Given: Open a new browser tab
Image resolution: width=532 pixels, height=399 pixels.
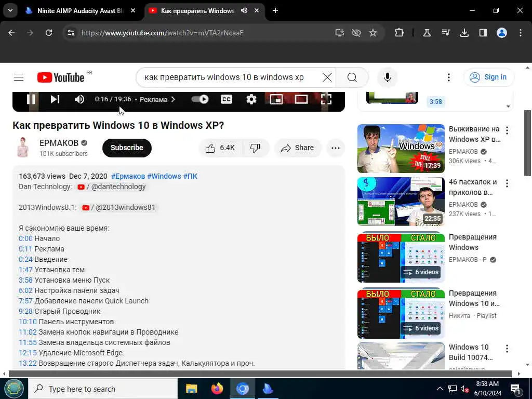Looking at the screenshot, I should [x=275, y=10].
